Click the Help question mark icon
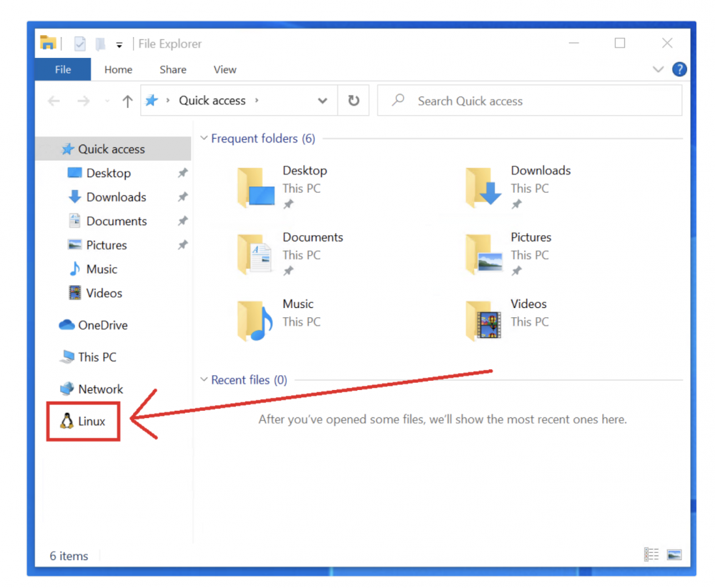715x588 pixels. tap(679, 69)
